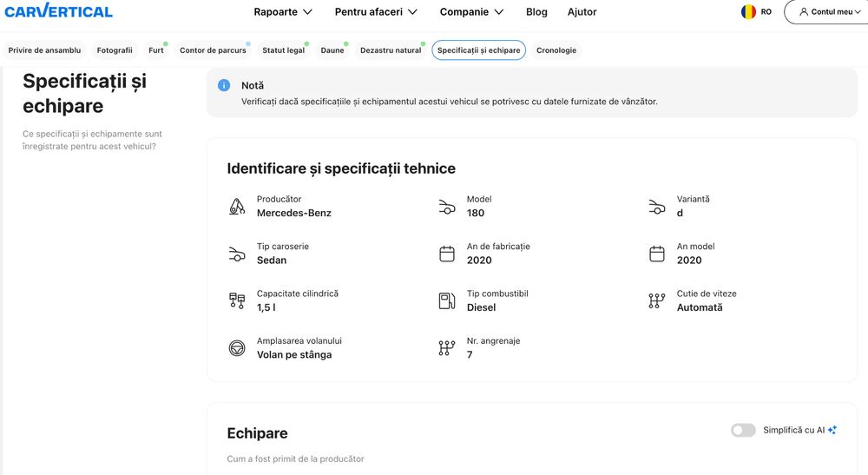Click the blue info icon beside Notă
The width and height of the screenshot is (868, 475).
click(224, 85)
